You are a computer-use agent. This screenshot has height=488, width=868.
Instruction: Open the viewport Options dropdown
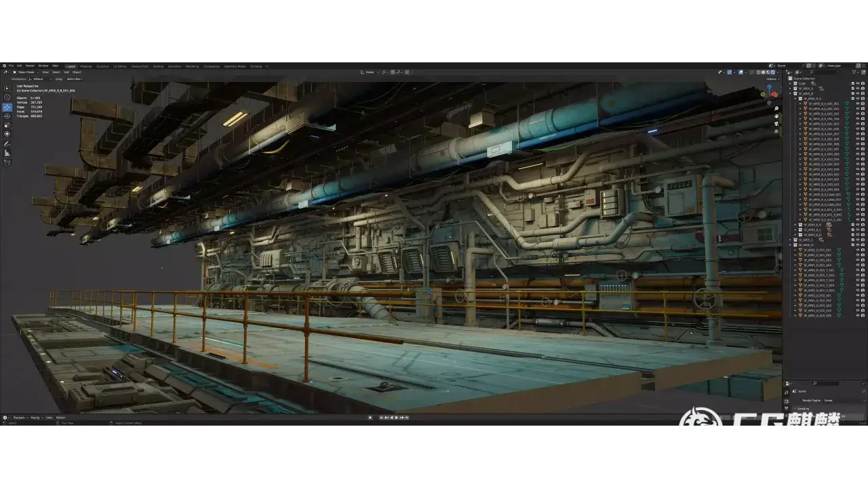(x=772, y=79)
